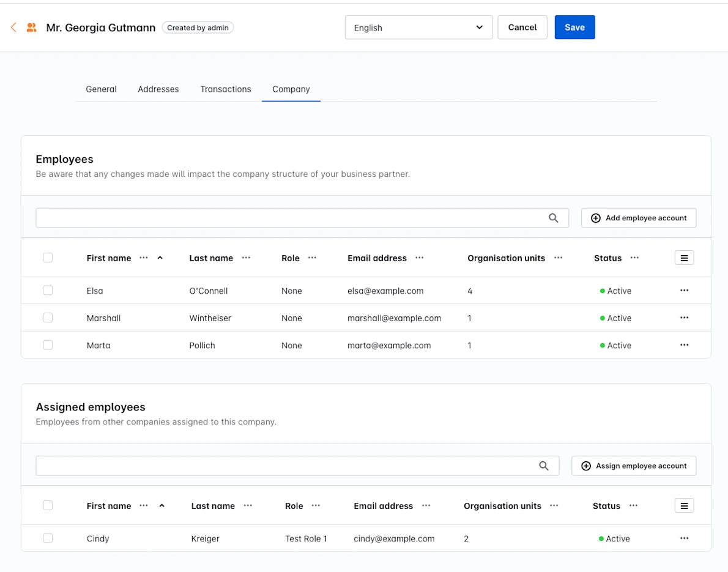Open row actions menu for Marta
728x572 pixels.
[685, 345]
